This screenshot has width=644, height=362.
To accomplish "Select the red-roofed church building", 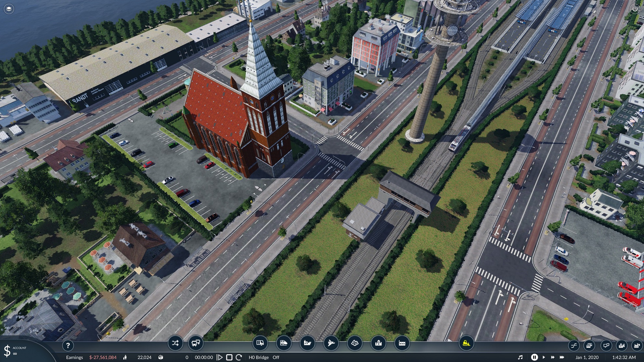I will pyautogui.click(x=237, y=120).
